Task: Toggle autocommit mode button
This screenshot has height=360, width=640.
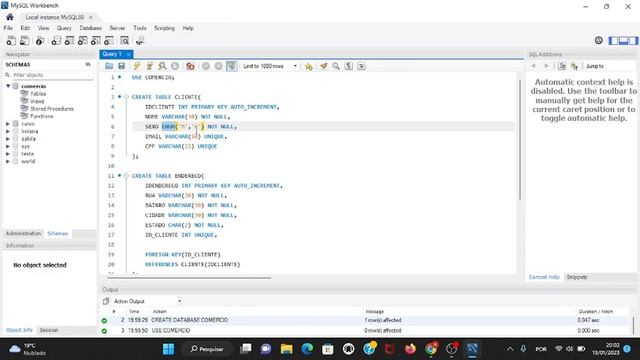Action: (x=231, y=66)
